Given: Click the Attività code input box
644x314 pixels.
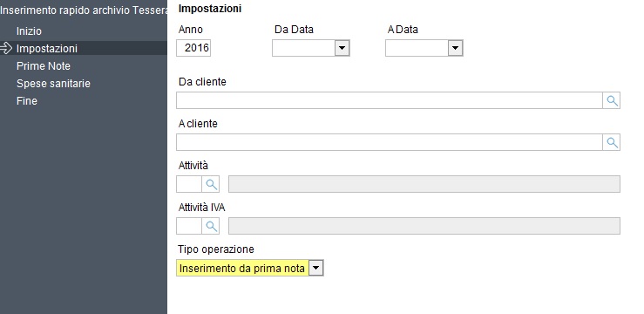Looking at the screenshot, I should [x=189, y=184].
